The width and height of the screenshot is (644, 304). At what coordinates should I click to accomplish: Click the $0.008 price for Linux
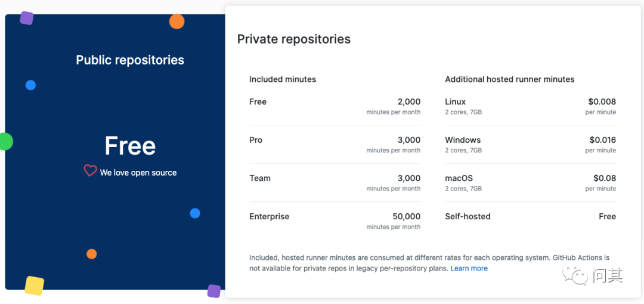tap(602, 102)
